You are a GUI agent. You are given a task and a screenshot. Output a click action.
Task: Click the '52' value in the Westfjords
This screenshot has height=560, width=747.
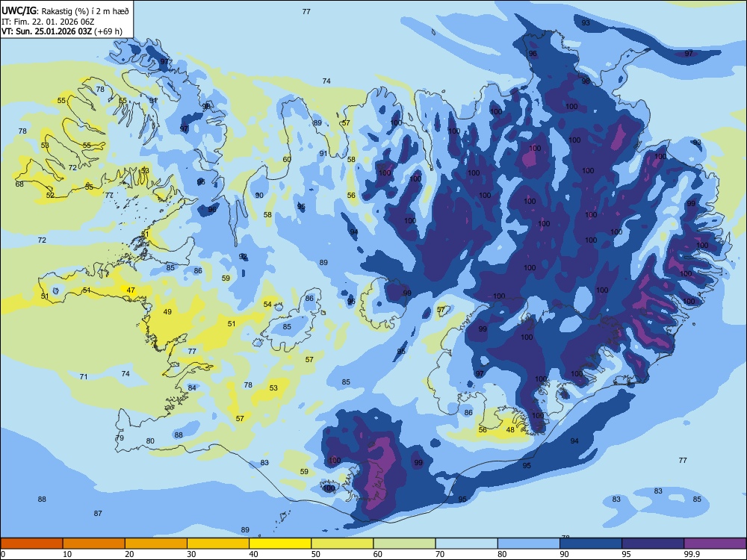pyautogui.click(x=50, y=195)
